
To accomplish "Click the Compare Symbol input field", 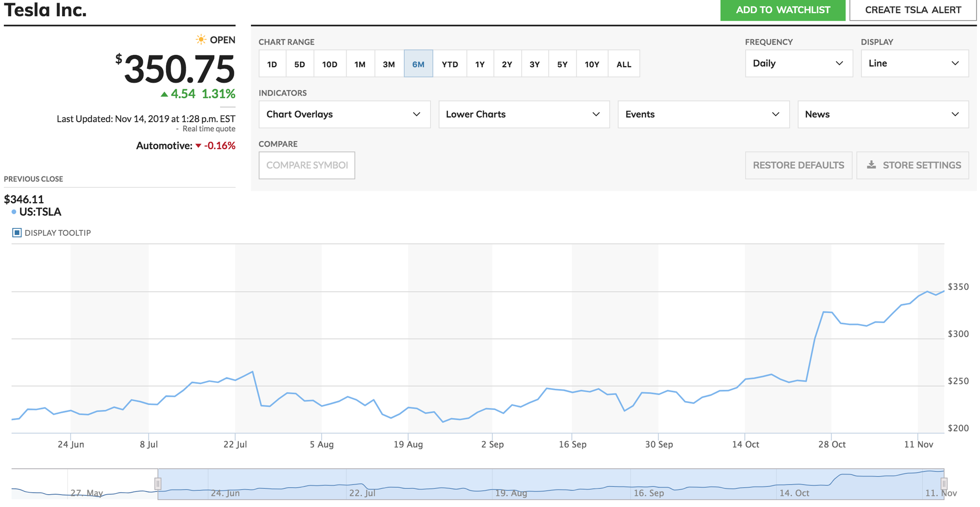I will point(307,165).
